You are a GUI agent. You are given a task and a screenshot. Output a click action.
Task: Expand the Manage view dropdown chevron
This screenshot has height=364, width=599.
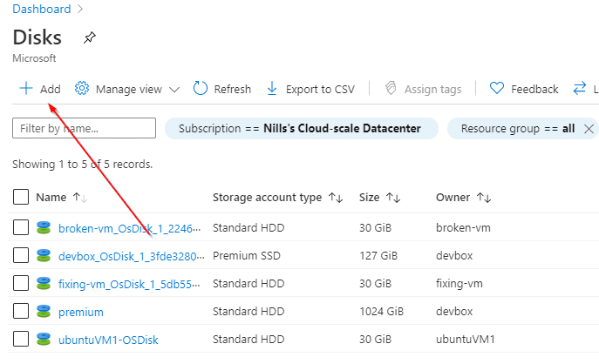coord(174,90)
